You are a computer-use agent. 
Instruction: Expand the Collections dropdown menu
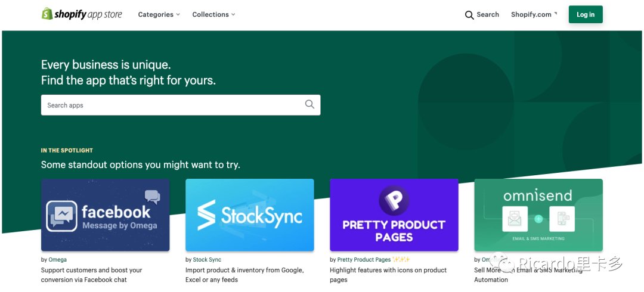pyautogui.click(x=213, y=14)
